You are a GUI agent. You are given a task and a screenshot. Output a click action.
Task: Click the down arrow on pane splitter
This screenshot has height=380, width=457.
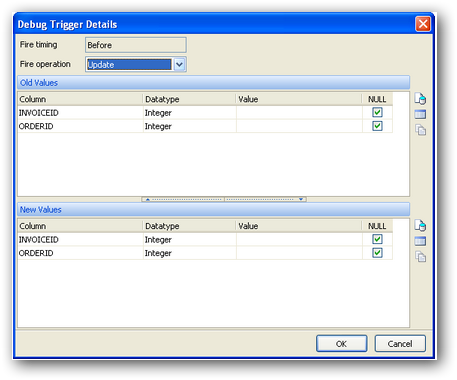[301, 199]
